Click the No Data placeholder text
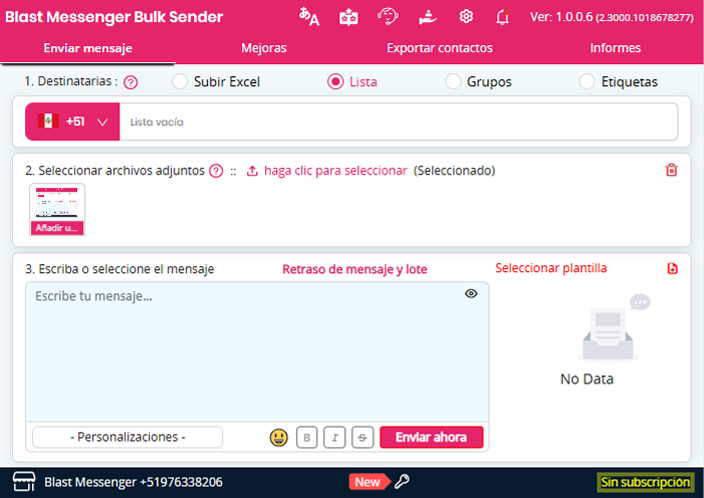The width and height of the screenshot is (704, 498). 586,379
